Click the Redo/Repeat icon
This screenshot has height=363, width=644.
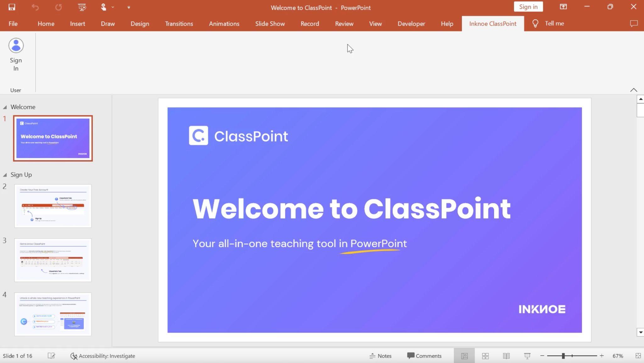(58, 7)
